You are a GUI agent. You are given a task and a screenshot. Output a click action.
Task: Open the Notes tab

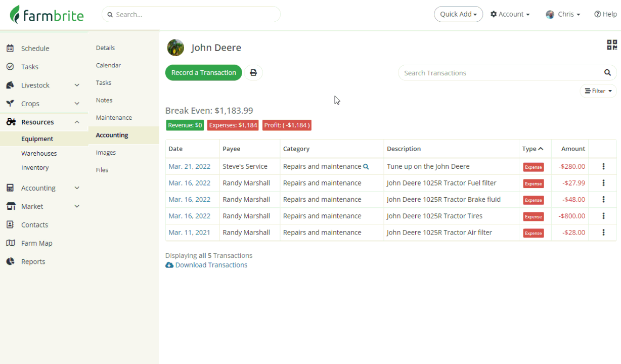[x=104, y=100]
